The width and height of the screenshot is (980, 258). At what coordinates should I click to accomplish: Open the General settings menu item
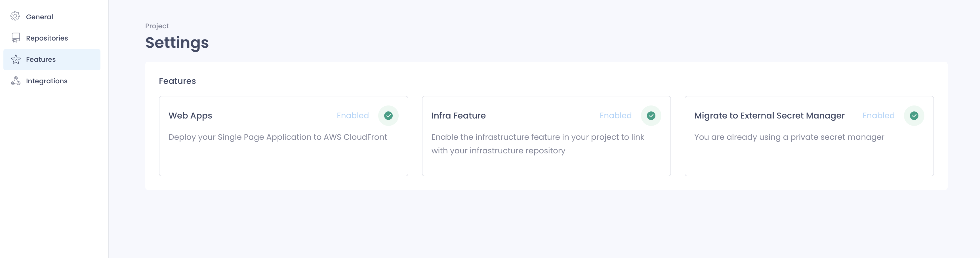(x=52, y=17)
